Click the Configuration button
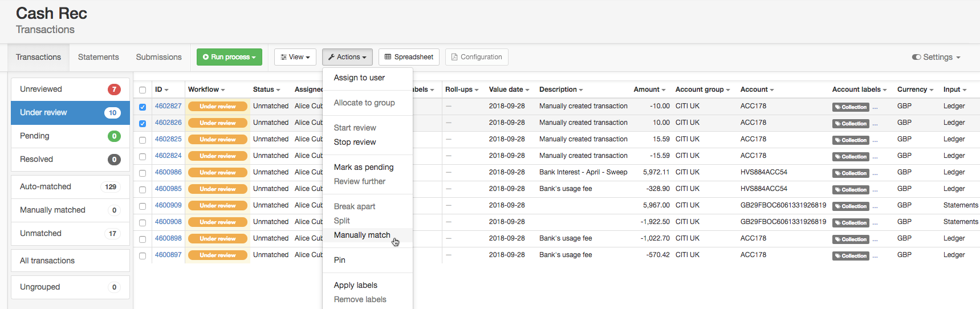This screenshot has height=309, width=980. (477, 57)
